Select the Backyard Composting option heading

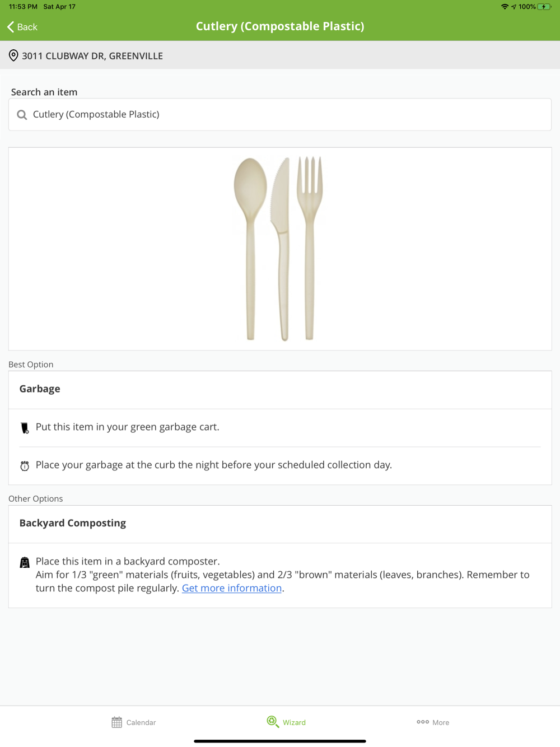tap(73, 523)
